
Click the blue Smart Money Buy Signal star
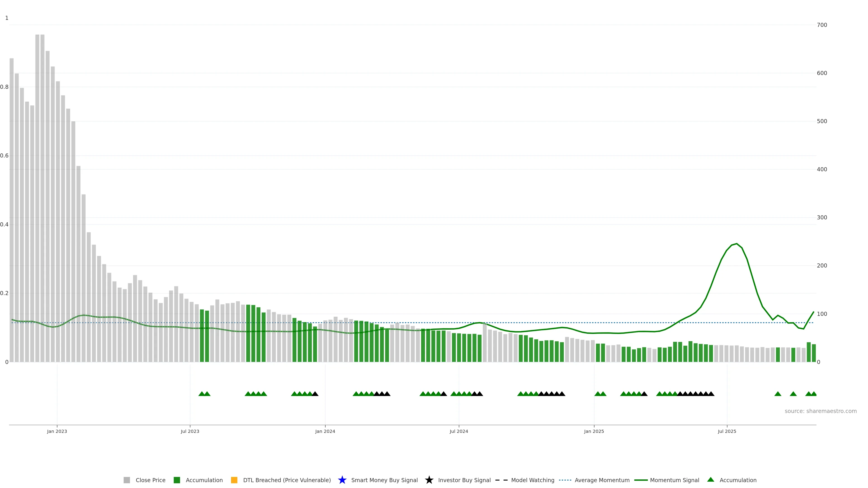pyautogui.click(x=342, y=480)
